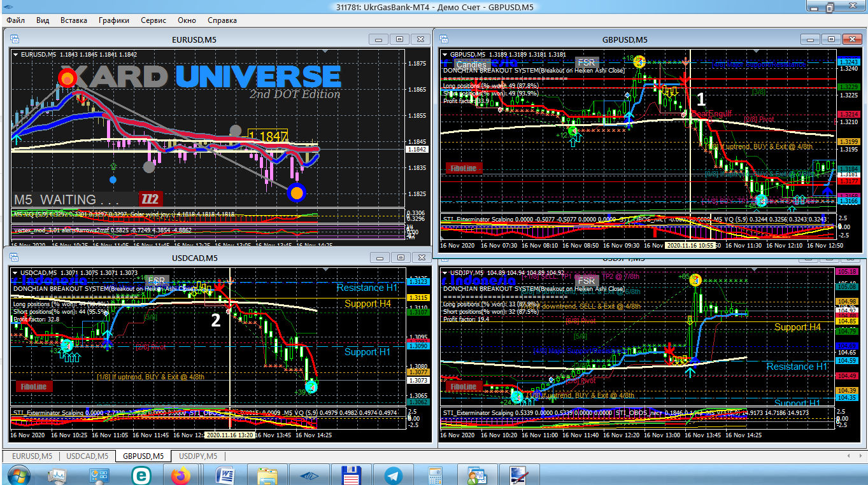Click the FiboLine button on the USDCAD chart

point(34,386)
